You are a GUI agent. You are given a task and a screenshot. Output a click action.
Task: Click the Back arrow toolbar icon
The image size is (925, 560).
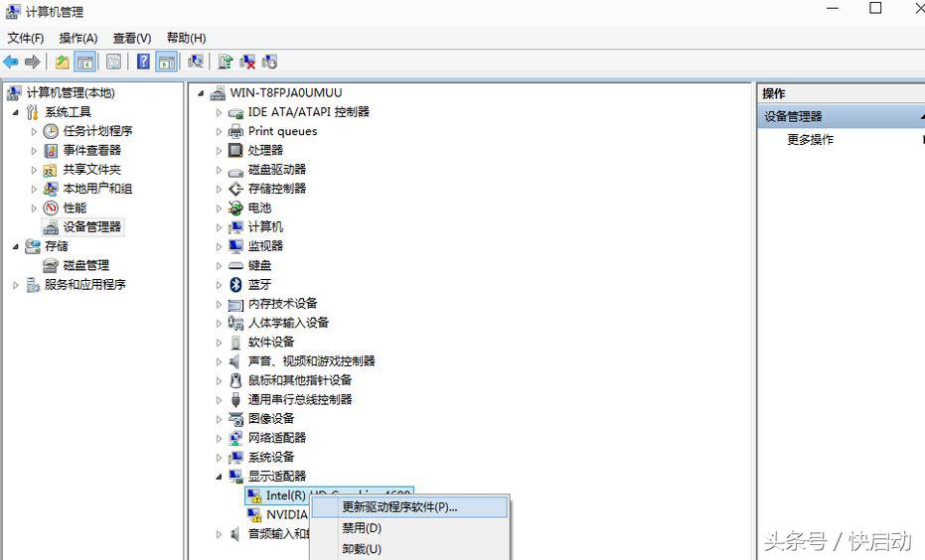(11, 62)
